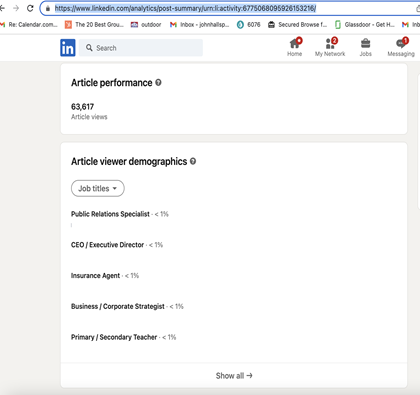Click the LinkedIn logo icon

pos(68,48)
